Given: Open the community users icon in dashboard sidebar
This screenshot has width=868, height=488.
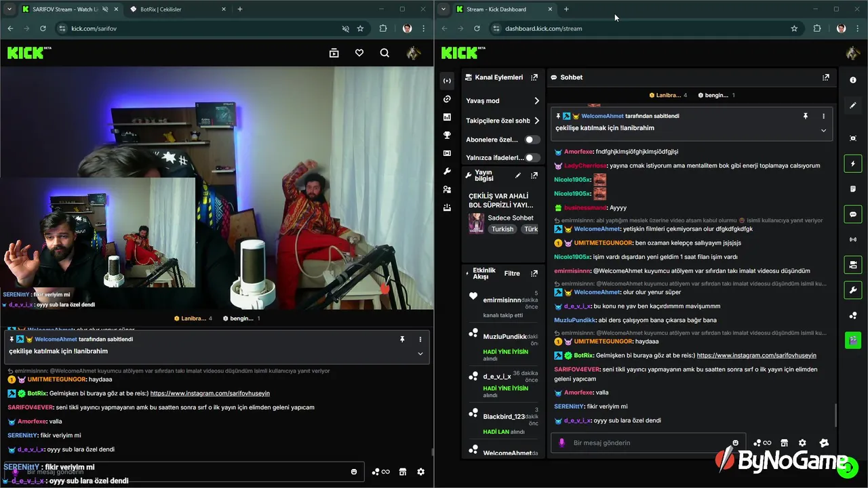Looking at the screenshot, I should pos(447,190).
